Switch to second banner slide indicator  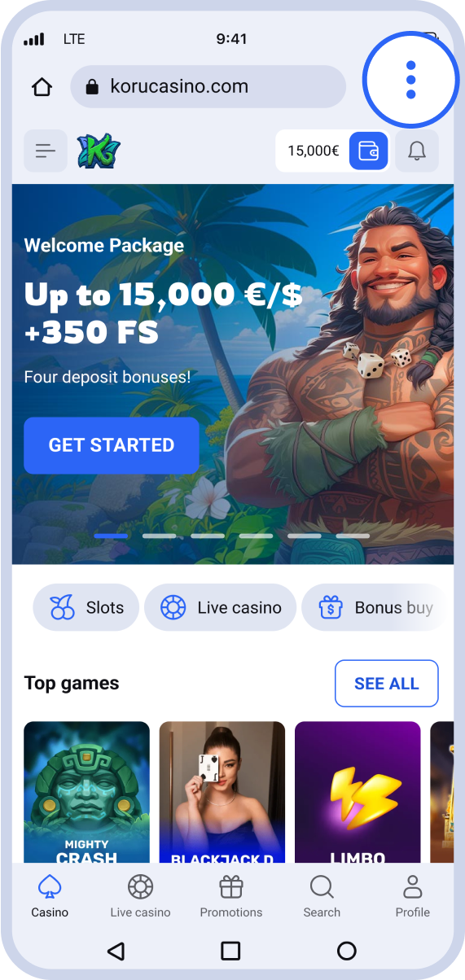point(159,536)
